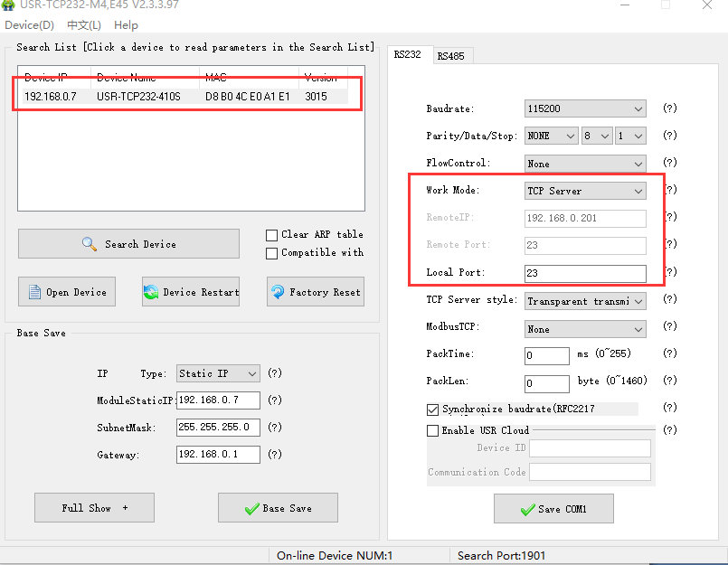Screen dimensions: 728x565
Task: Click the Base Save button
Action: [x=278, y=508]
